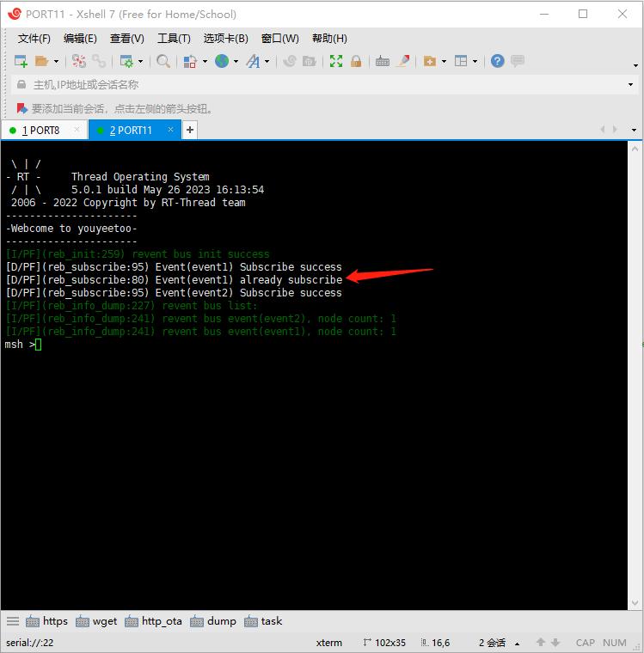Open the 文件(F) menu
The image size is (644, 653).
(34, 39)
